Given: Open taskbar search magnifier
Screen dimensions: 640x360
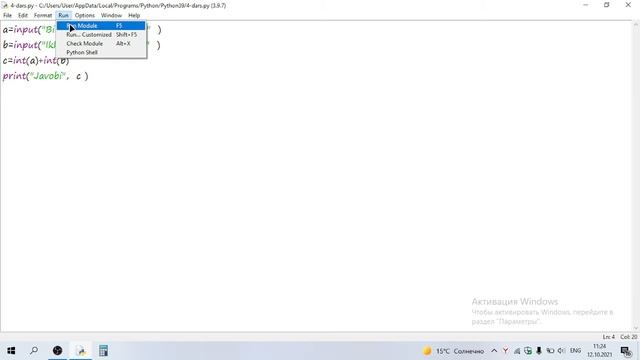Looking at the screenshot, I should 34,351.
